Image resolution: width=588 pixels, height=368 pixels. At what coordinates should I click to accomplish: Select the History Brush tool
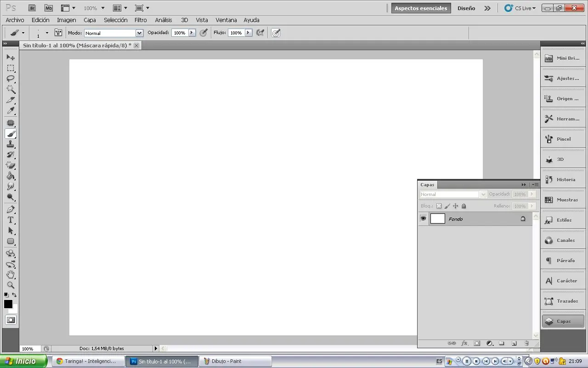point(11,155)
